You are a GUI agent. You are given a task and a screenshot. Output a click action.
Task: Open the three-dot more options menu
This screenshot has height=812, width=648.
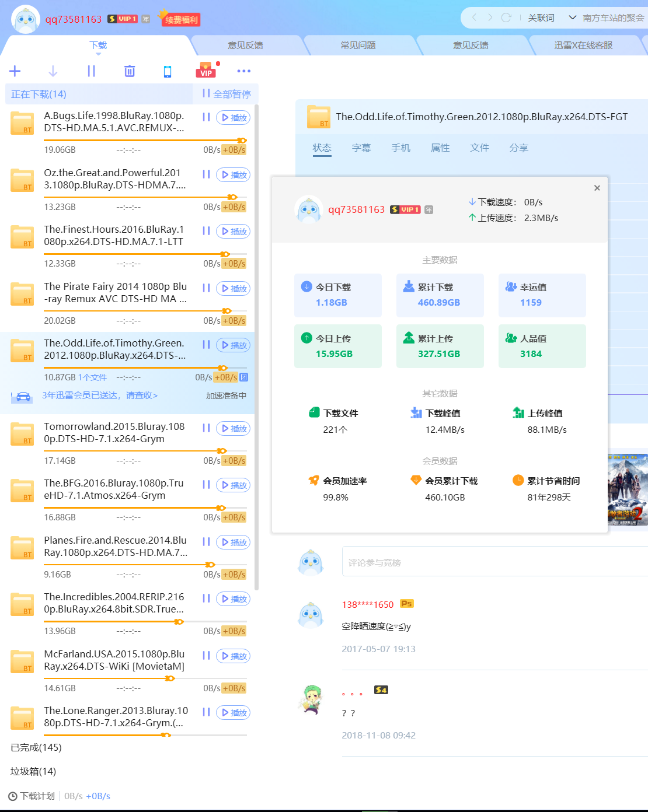(243, 71)
